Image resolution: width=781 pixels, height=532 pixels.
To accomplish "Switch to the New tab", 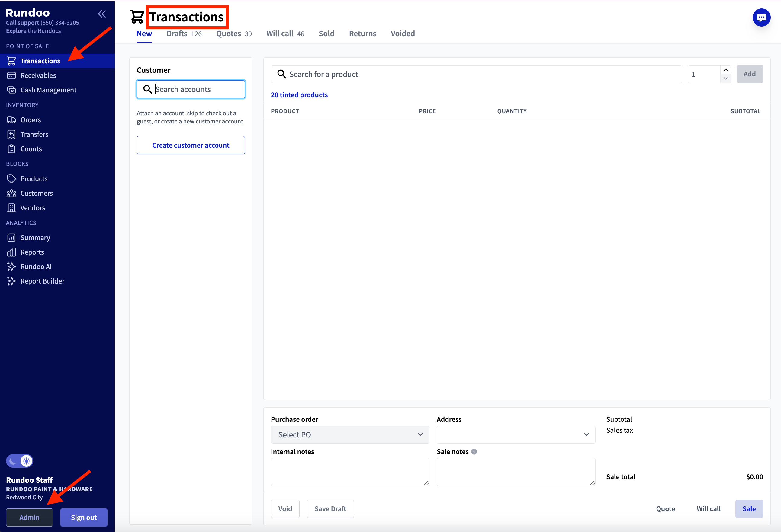I will (144, 34).
